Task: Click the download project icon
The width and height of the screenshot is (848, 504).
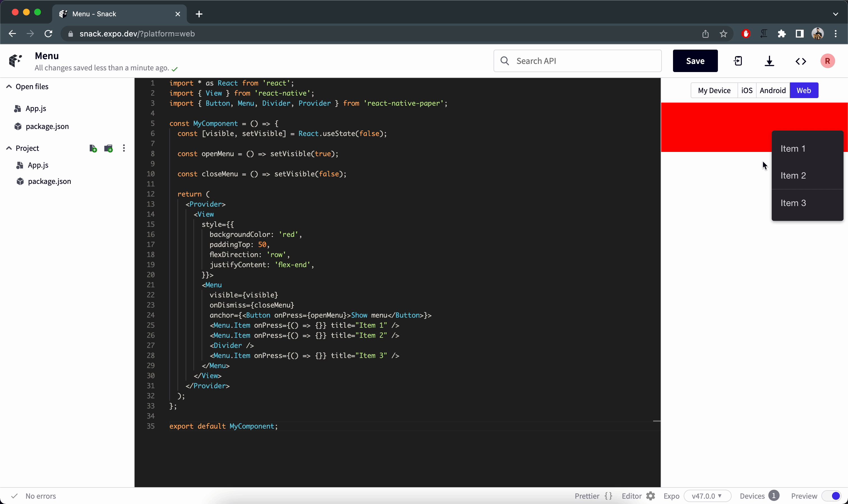Action: point(769,61)
